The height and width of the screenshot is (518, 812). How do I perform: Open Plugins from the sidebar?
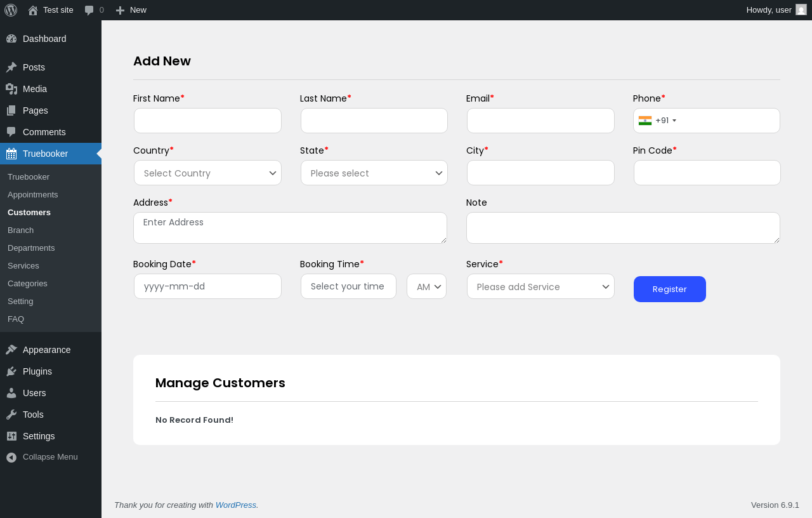point(37,371)
